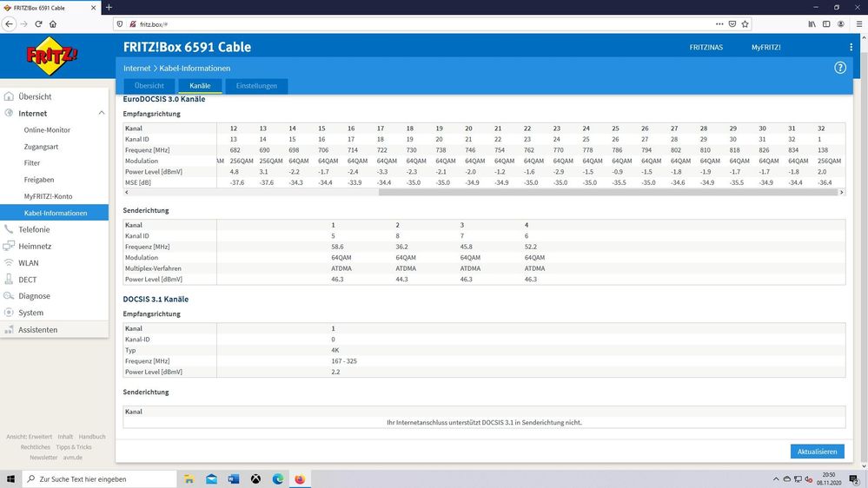Click the left arrow of channel table scrollbar
This screenshot has width=868, height=488.
[127, 193]
